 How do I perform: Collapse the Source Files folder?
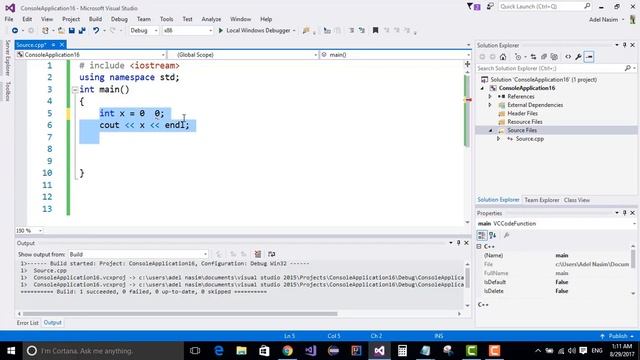[491, 130]
